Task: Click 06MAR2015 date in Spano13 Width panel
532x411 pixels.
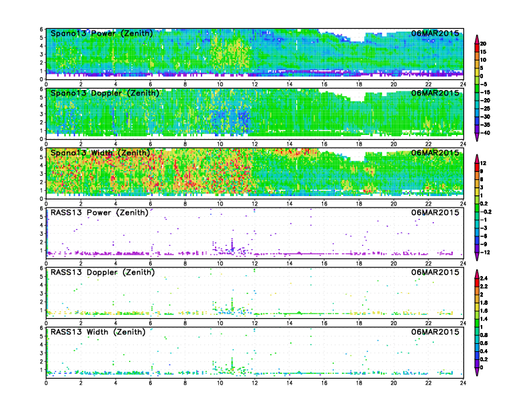Action: (435, 152)
